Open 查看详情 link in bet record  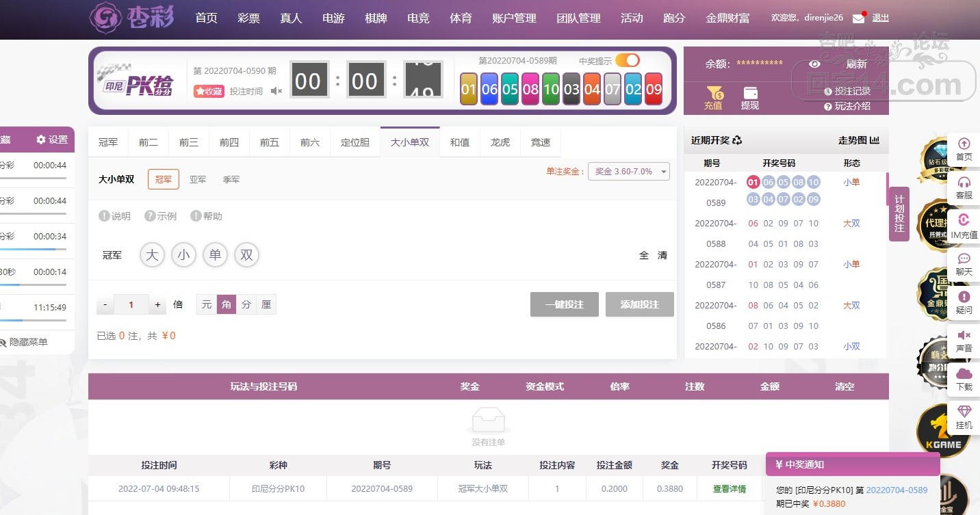point(729,489)
